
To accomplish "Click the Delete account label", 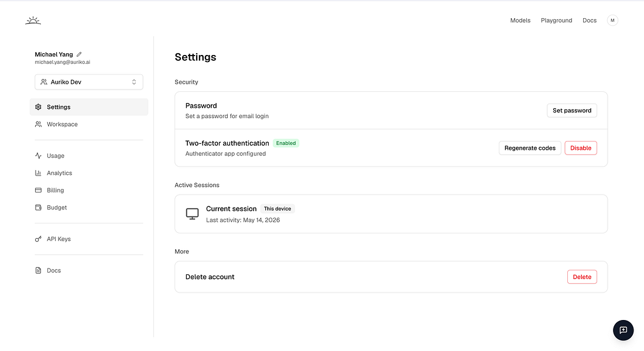I will click(210, 277).
